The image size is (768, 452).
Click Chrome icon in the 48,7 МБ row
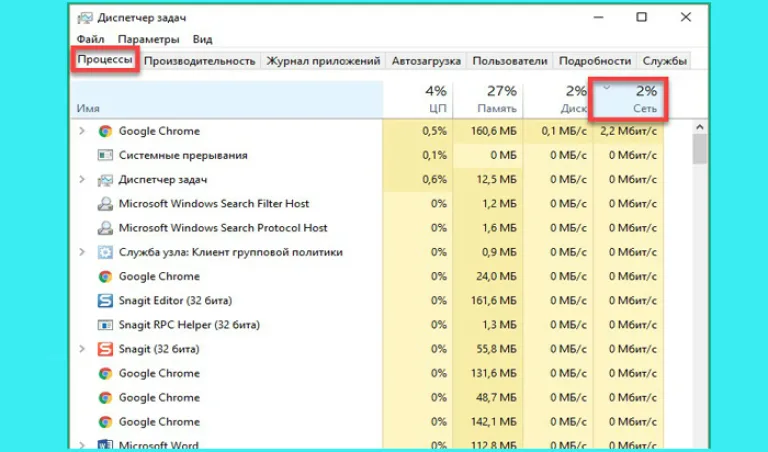105,398
